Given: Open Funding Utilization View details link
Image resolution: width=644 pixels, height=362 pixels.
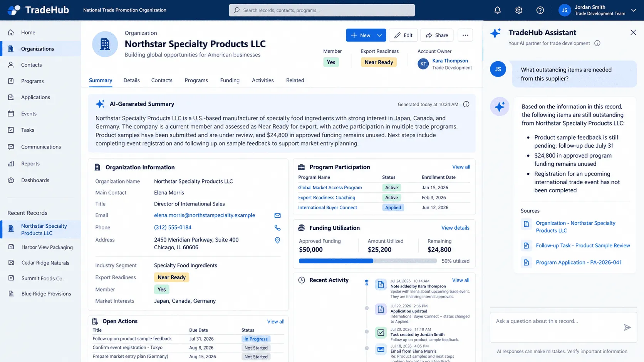Looking at the screenshot, I should (x=455, y=228).
